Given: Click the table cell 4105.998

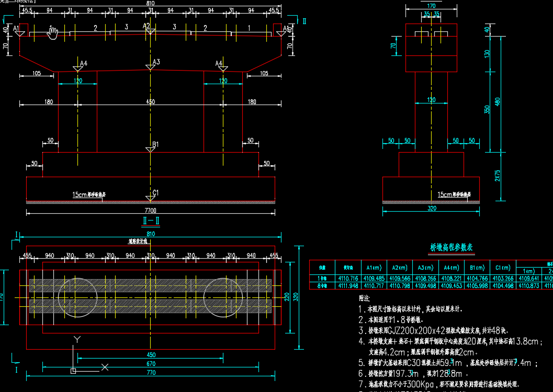Looking at the screenshot, I should (477, 285).
